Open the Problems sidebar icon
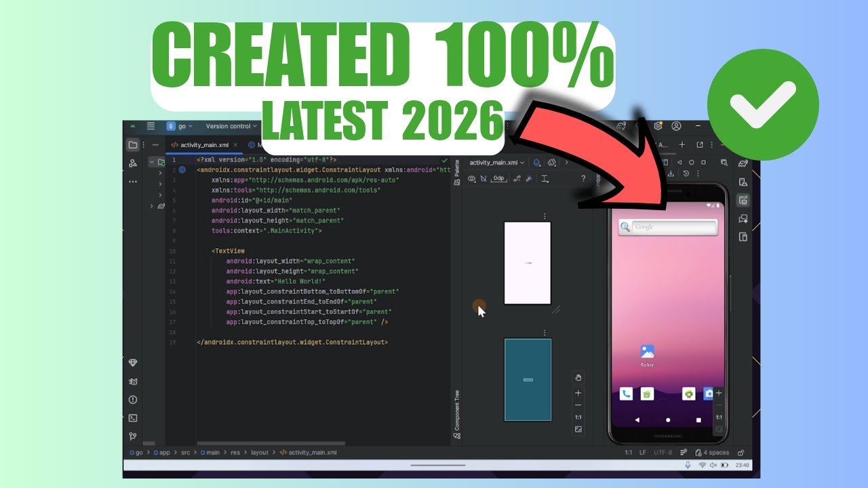Screen dimensions: 868x488 click(x=133, y=400)
